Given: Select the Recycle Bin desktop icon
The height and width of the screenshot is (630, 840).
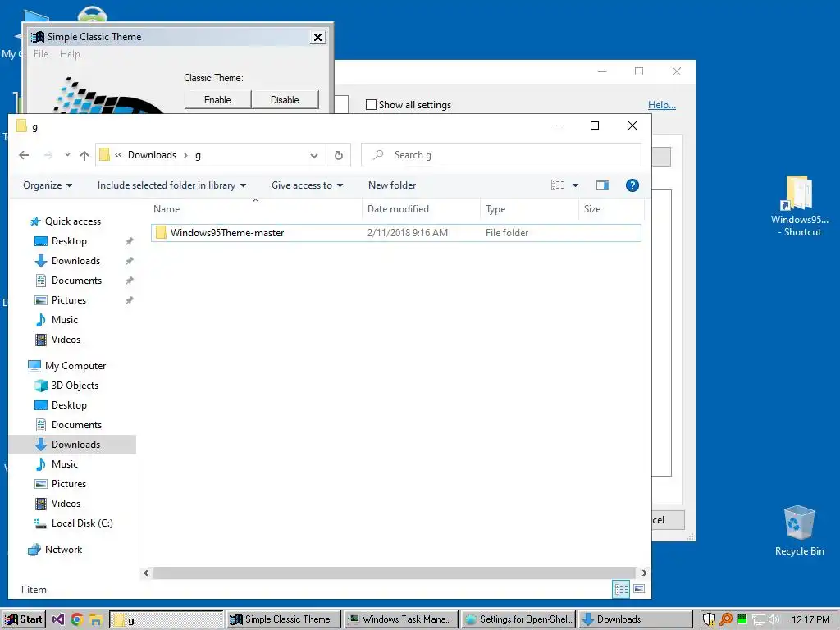Looking at the screenshot, I should click(799, 532).
